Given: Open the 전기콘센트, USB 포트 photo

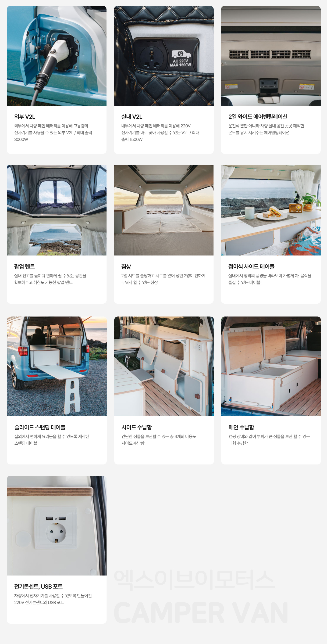Looking at the screenshot, I should pyautogui.click(x=57, y=525).
